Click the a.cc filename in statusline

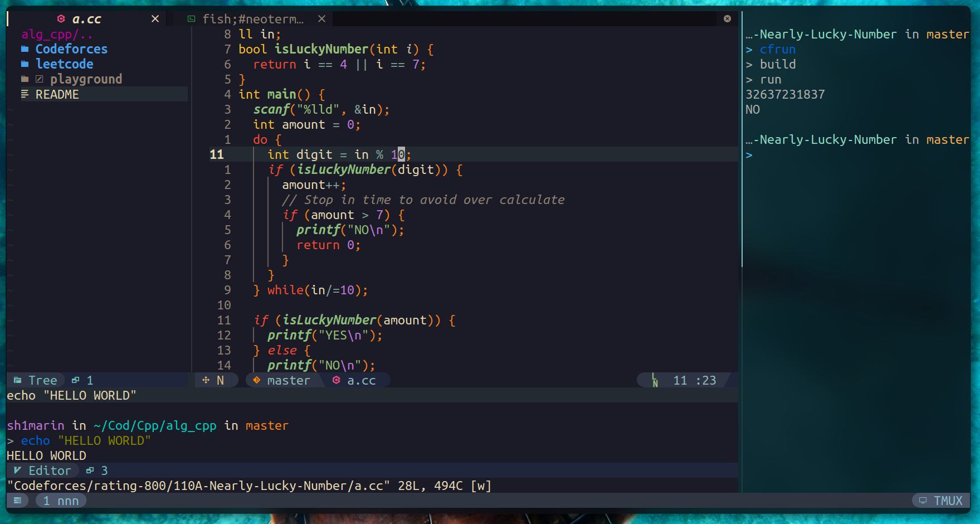(x=362, y=380)
